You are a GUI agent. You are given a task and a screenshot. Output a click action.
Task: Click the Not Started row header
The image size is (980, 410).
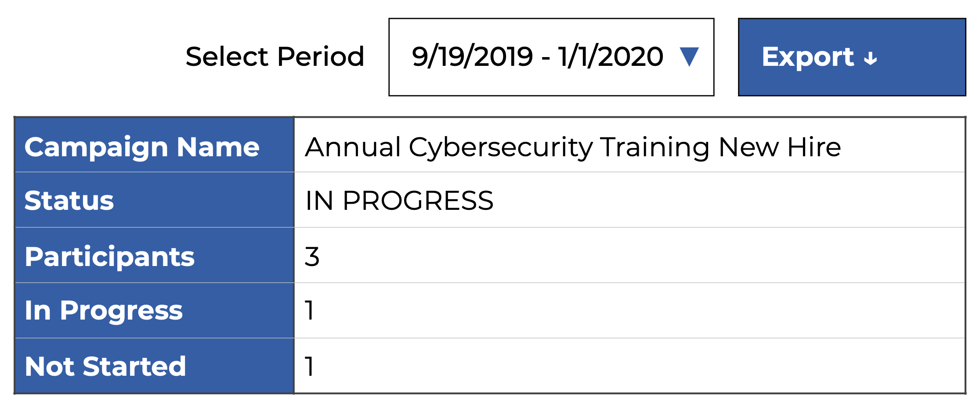[105, 367]
